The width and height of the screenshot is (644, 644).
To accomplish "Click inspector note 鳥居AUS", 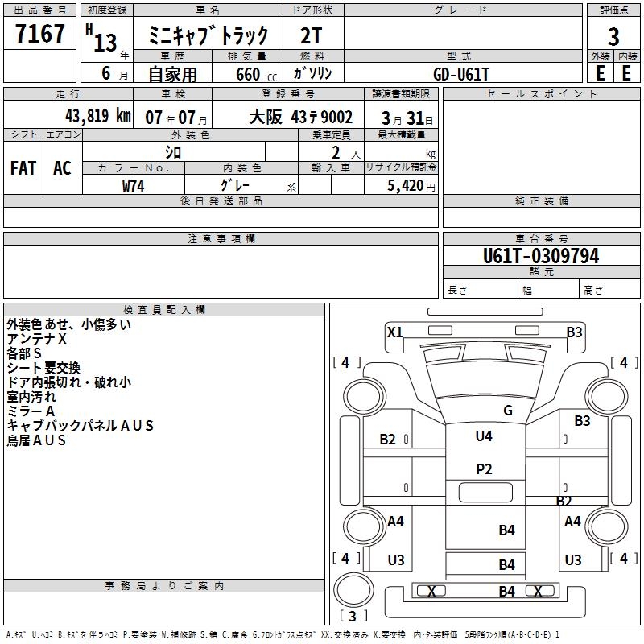I will [35, 440].
